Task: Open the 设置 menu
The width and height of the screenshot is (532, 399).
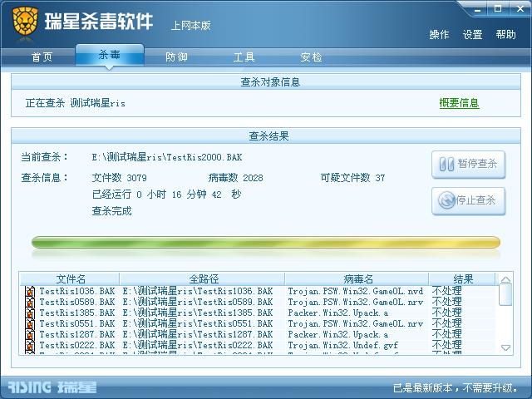Action: tap(473, 35)
